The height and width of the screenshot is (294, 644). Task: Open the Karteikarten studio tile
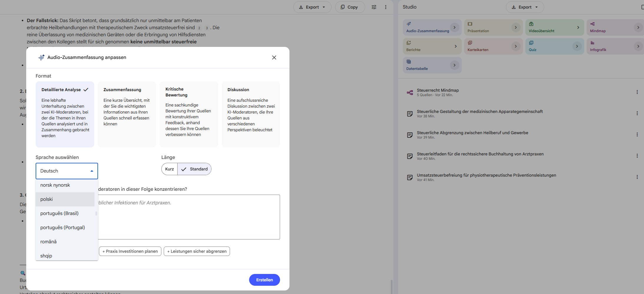pos(494,46)
